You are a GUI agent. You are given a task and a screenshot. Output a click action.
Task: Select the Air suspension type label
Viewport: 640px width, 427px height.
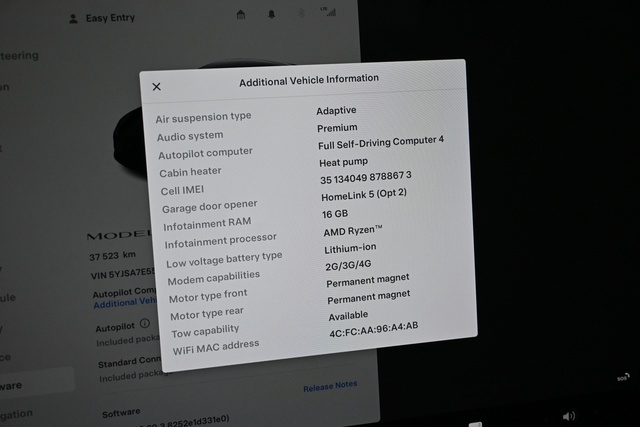[203, 118]
